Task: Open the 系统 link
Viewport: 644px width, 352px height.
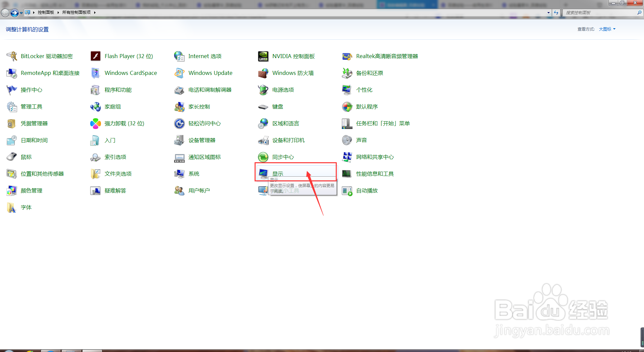Action: point(194,174)
